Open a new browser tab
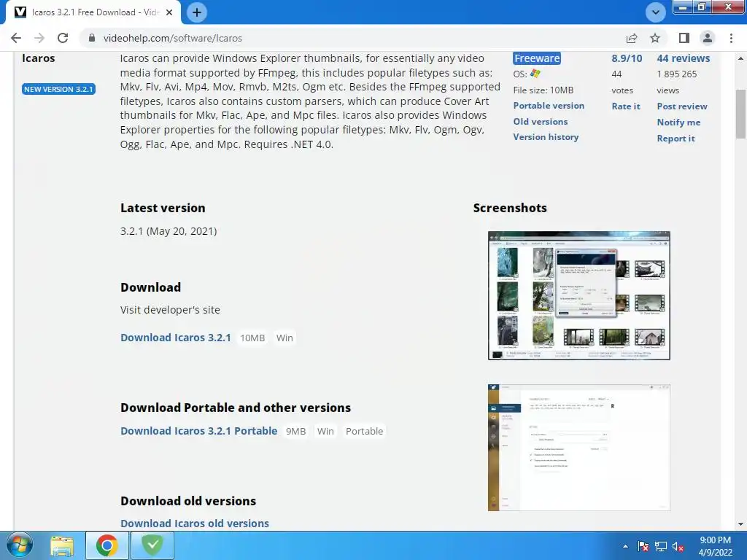 coord(197,12)
